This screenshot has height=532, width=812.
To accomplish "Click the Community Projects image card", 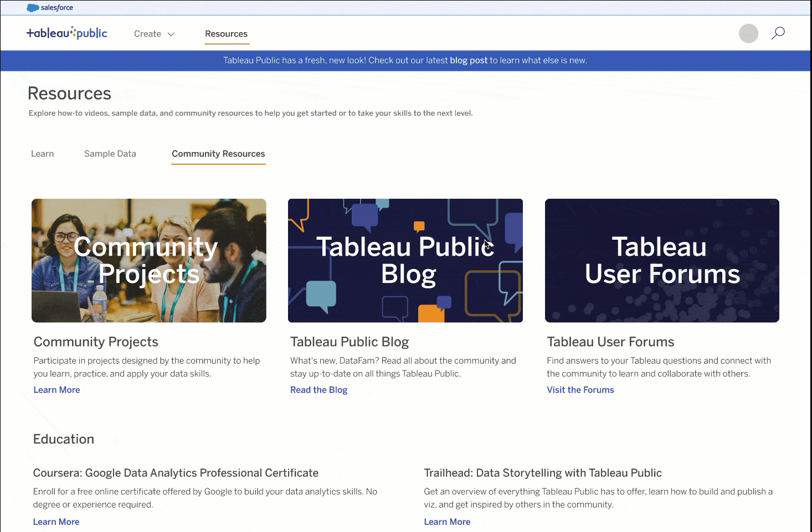I will 148,260.
